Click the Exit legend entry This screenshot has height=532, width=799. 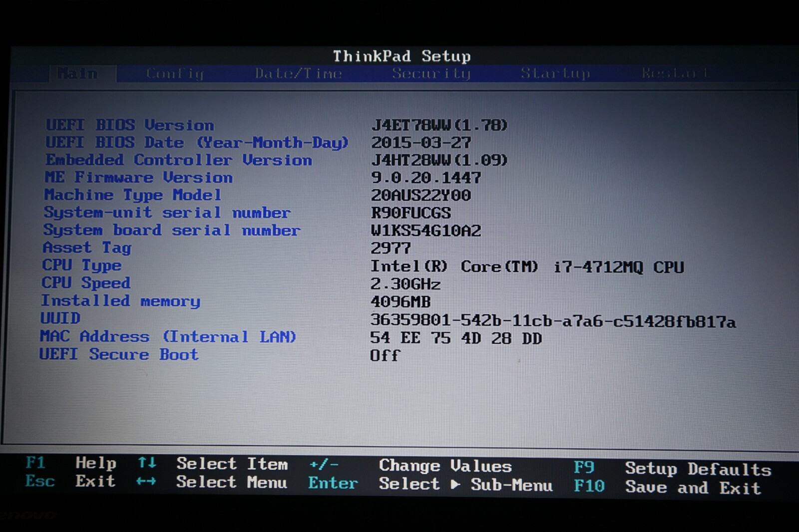click(95, 481)
